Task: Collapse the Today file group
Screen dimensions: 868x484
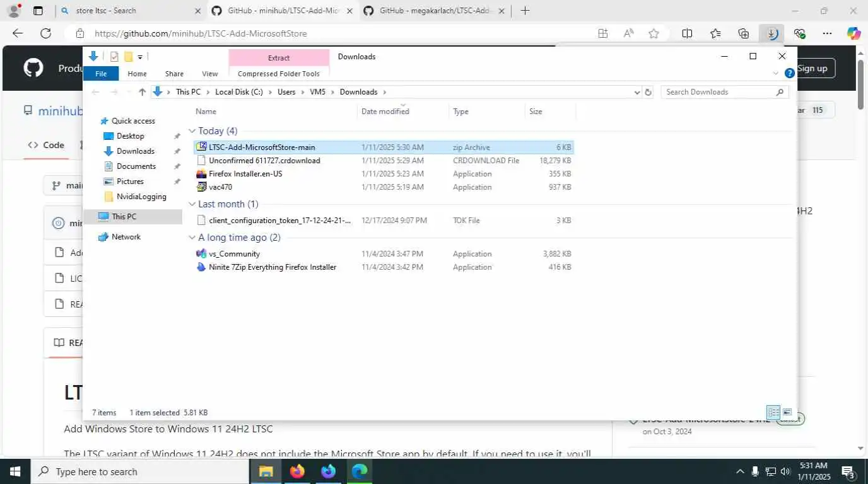Action: tap(192, 131)
